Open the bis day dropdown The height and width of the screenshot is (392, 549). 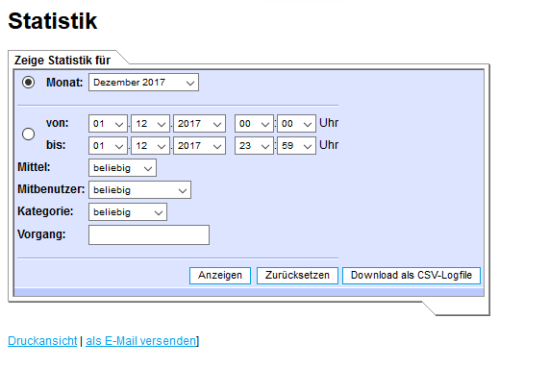coord(108,146)
